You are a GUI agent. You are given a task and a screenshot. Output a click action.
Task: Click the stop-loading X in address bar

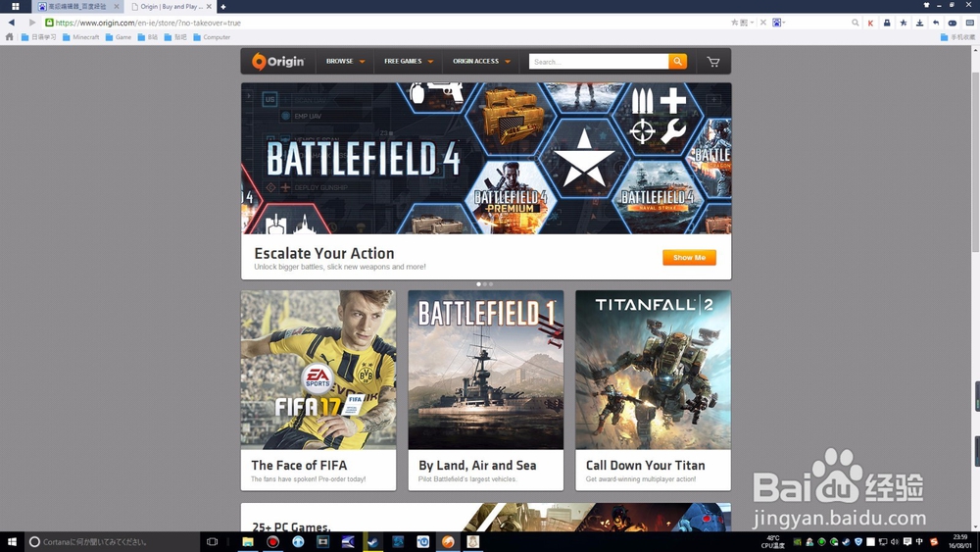(x=763, y=23)
